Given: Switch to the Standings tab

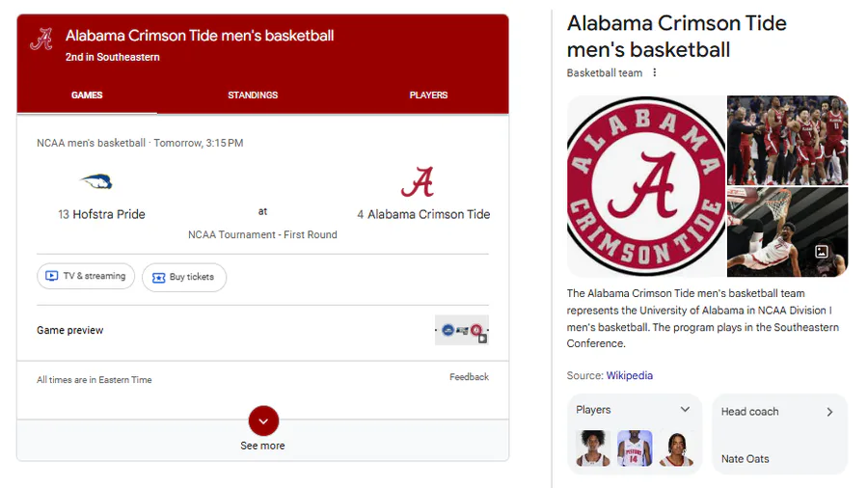Looking at the screenshot, I should tap(253, 95).
